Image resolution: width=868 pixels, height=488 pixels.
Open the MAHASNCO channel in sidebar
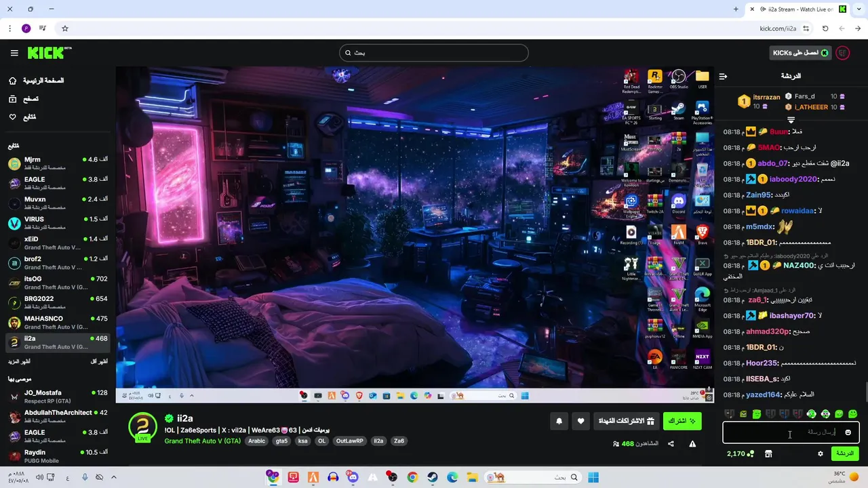tap(58, 323)
